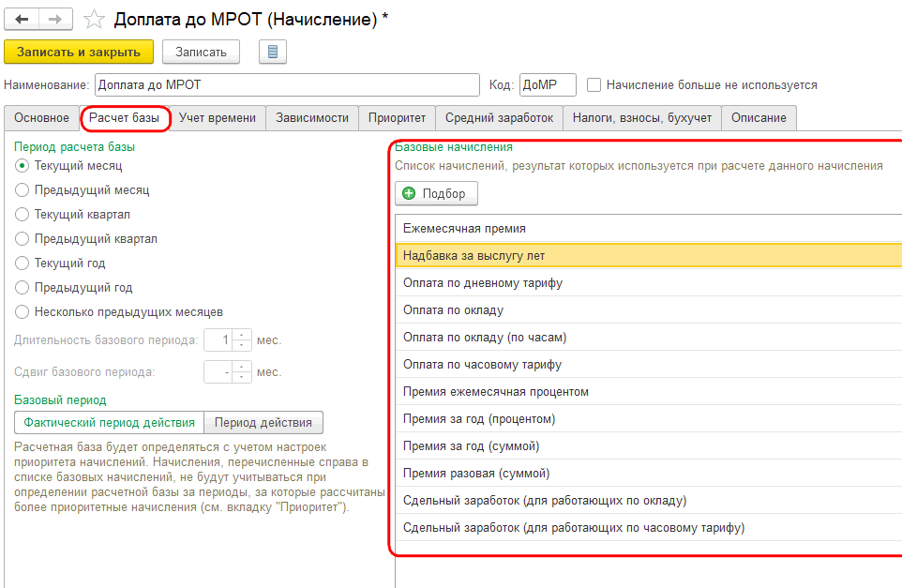Go back with the left arrow button

point(22,20)
